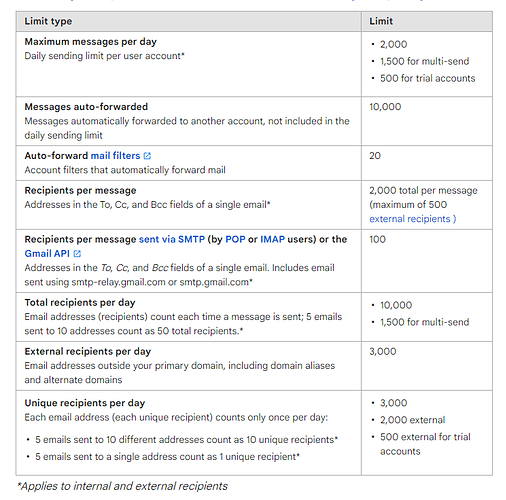The image size is (506, 500).
Task: Follow the sent via SMTP link
Action: (172, 239)
